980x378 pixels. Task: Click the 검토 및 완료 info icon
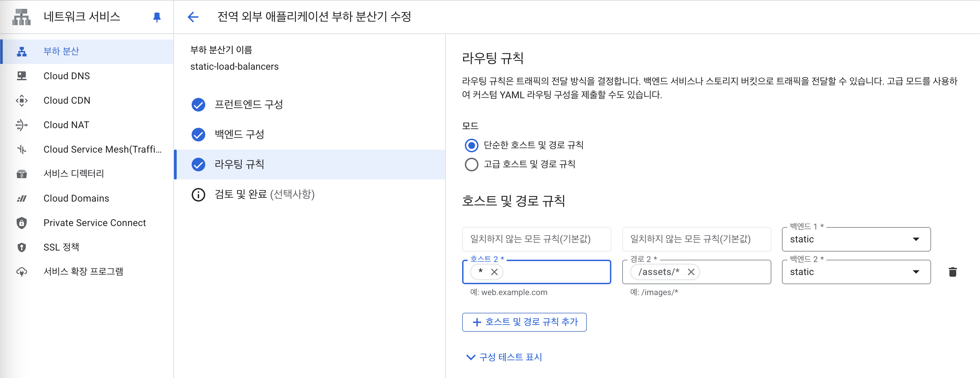[198, 194]
